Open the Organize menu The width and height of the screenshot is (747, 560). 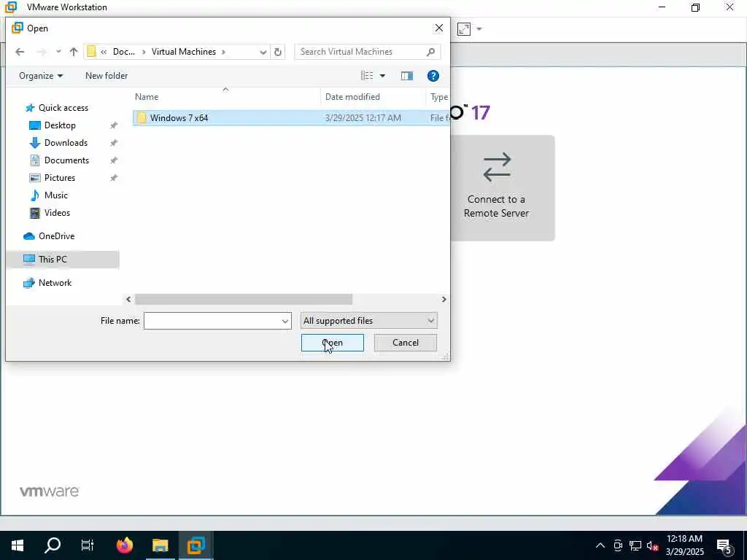[41, 76]
